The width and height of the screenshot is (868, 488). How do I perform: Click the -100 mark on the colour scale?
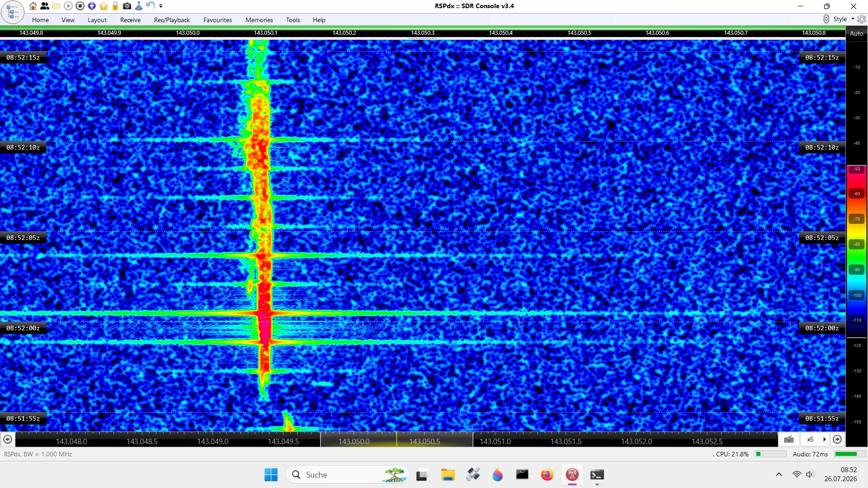[x=857, y=295]
